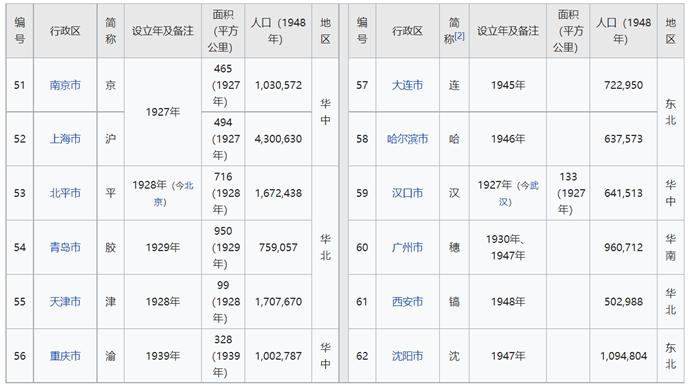Open the 上海市 link
The image size is (691, 386).
click(65, 139)
